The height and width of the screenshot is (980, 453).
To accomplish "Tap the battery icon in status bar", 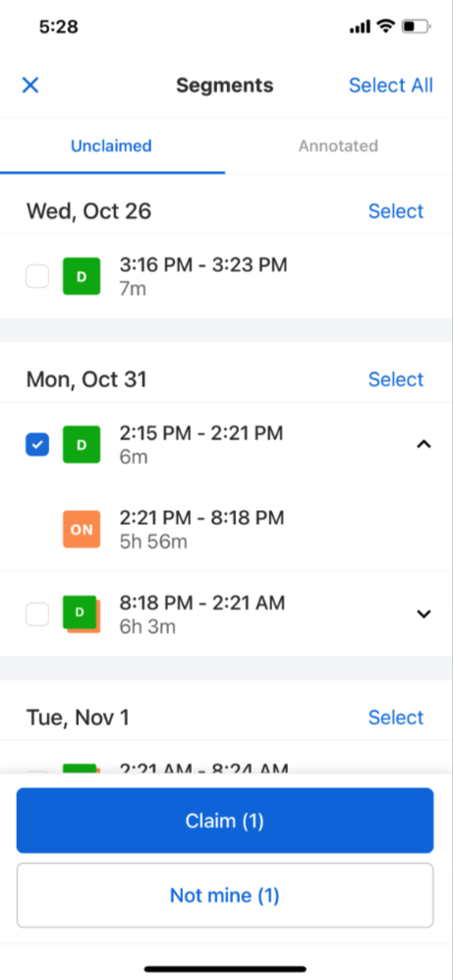I will [416, 27].
